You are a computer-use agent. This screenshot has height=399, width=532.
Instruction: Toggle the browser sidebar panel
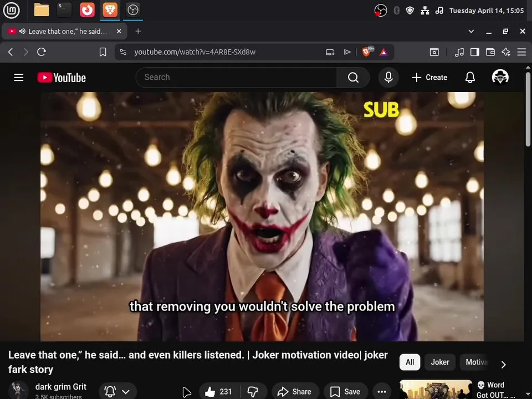tap(475, 52)
